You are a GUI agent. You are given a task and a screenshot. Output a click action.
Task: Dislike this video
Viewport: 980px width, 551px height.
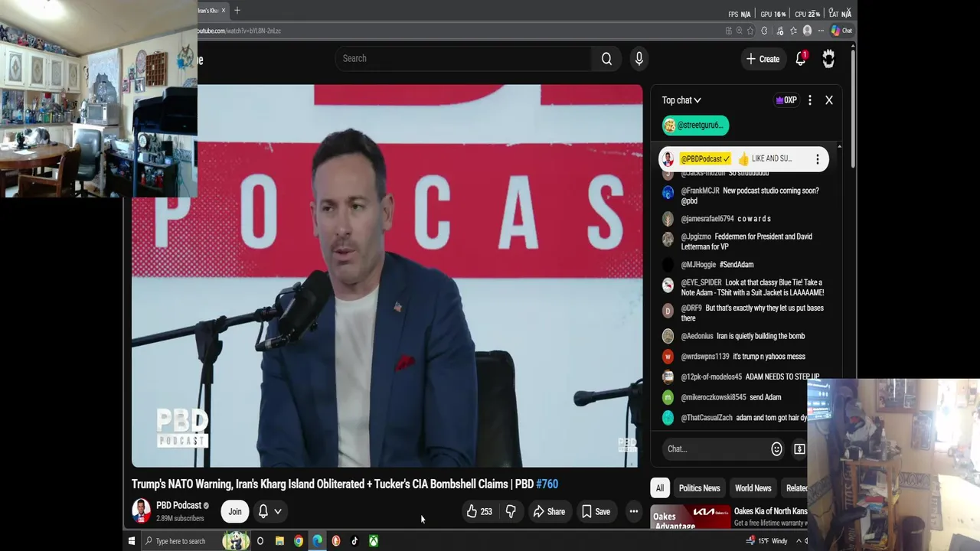point(511,511)
